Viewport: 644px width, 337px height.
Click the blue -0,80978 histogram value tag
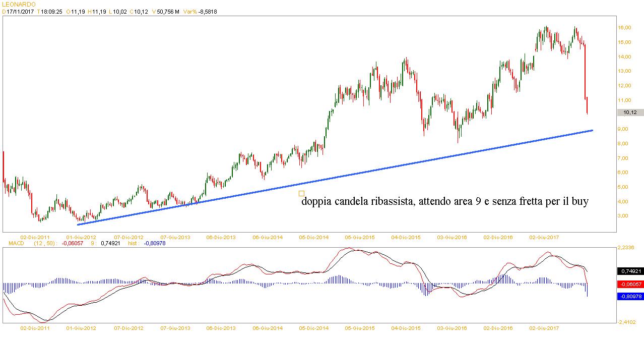click(630, 297)
